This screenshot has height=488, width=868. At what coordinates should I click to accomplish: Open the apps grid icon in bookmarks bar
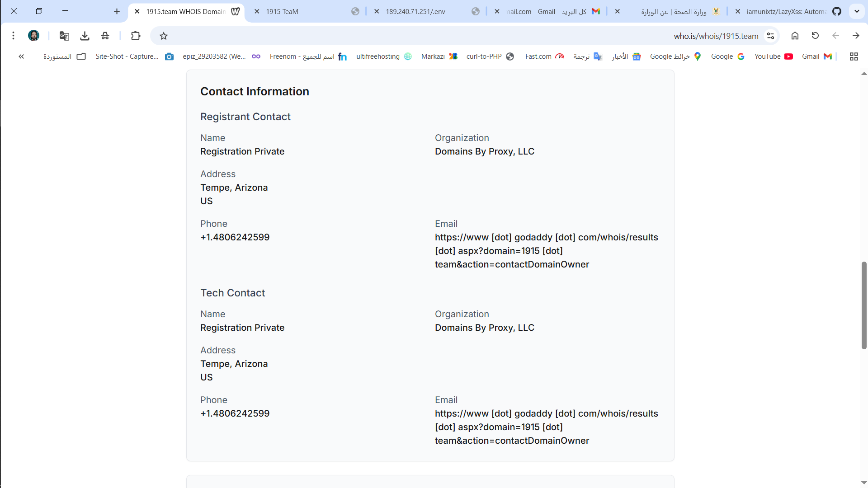(854, 56)
